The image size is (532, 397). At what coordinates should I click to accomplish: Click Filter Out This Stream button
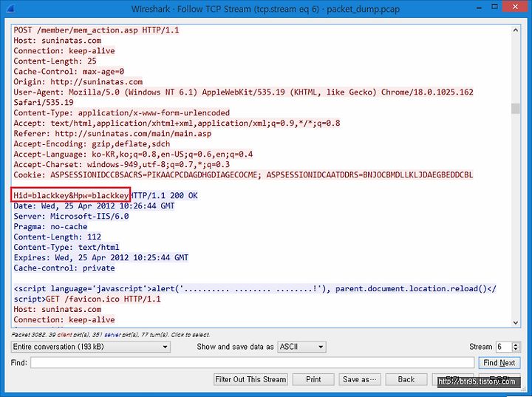(x=250, y=379)
